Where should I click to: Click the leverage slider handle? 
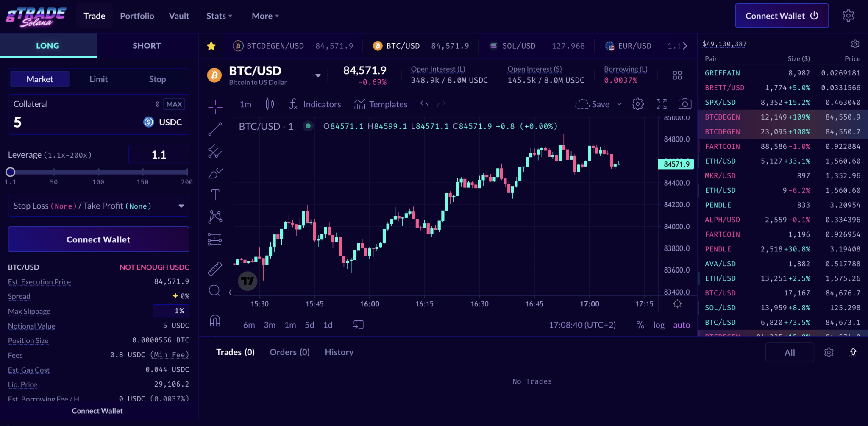[x=11, y=172]
